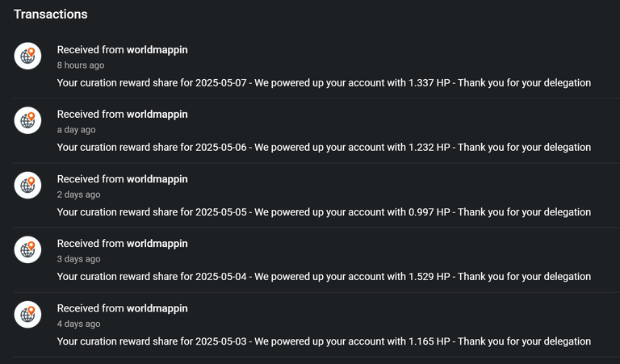Image resolution: width=620 pixels, height=364 pixels.
Task: Click the 'a day ago' timestamp
Action: pyautogui.click(x=77, y=130)
